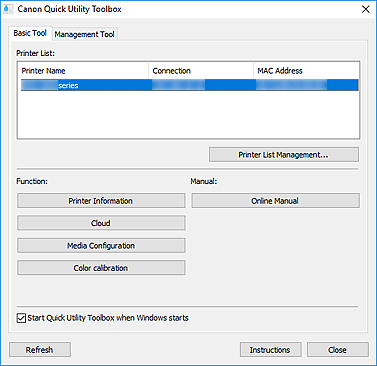The width and height of the screenshot is (377, 366).
Task: Click the Close button at bottom
Action: [338, 350]
